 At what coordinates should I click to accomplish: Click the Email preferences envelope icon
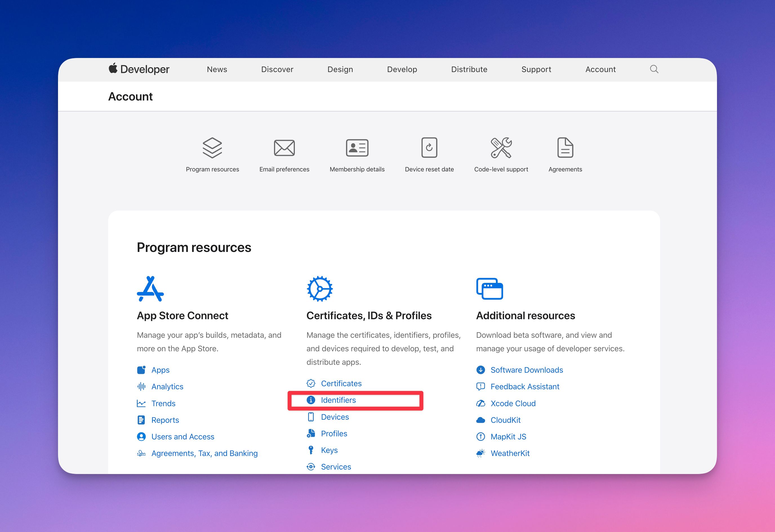click(x=284, y=148)
